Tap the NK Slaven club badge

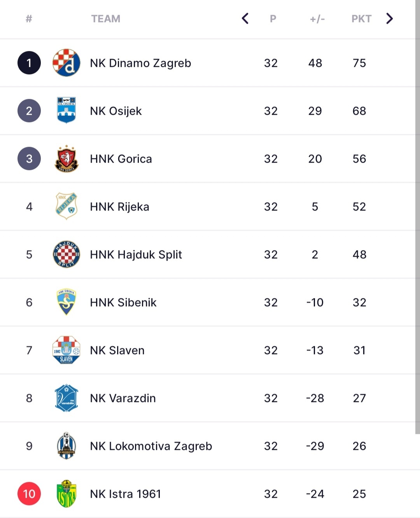[66, 350]
